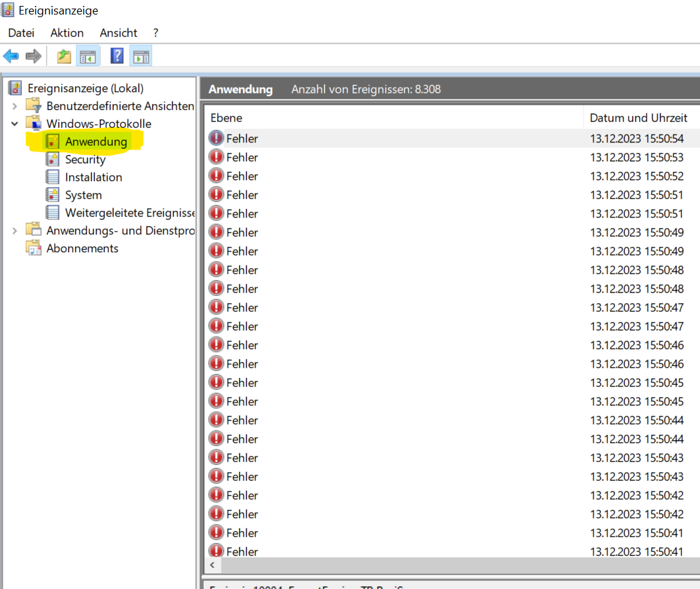Click the 'Anzahl von Ereignissen: 8.308' text
Viewport: 700px width, 589px height.
[x=366, y=90]
